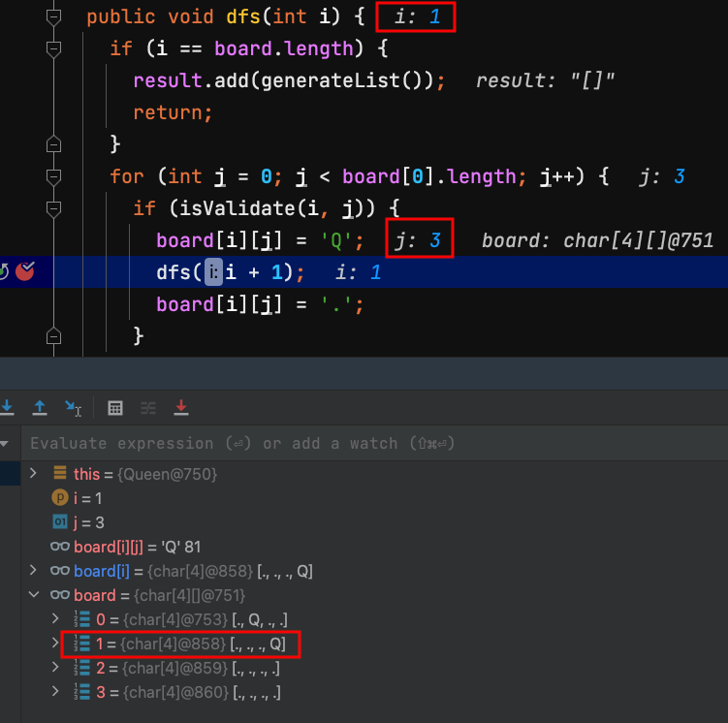728x723 pixels.
Task: Click the red Force Step Into arrow
Action: (x=180, y=408)
